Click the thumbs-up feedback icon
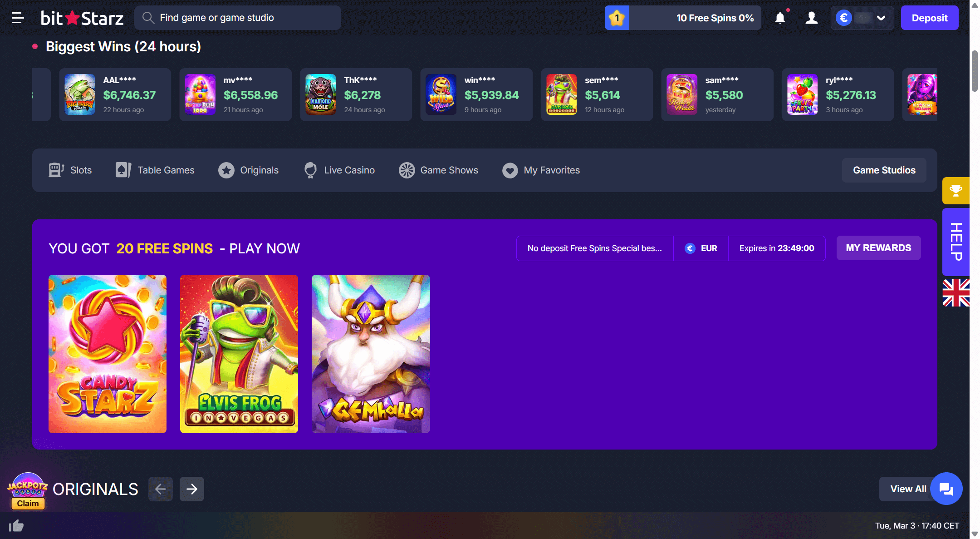Screen dimensions: 980x539 point(16,526)
